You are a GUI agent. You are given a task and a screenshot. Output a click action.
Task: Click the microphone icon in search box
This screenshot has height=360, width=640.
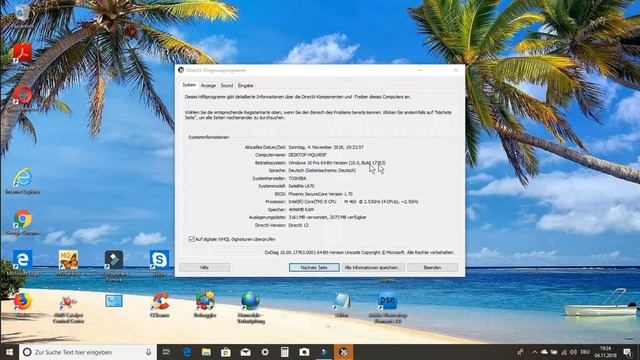click(148, 352)
